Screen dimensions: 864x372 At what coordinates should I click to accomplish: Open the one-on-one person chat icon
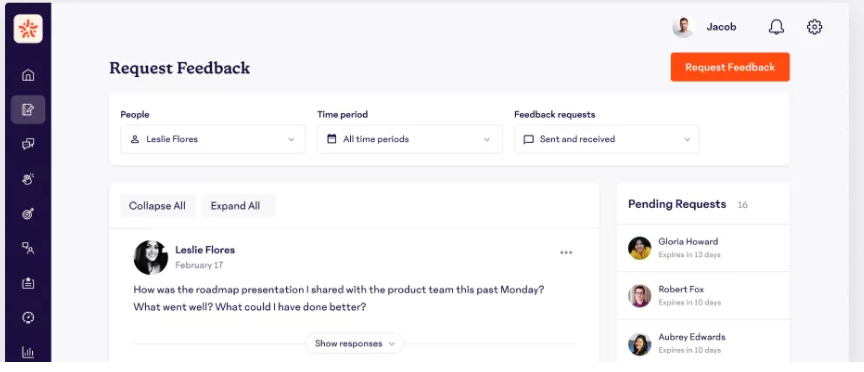[28, 248]
